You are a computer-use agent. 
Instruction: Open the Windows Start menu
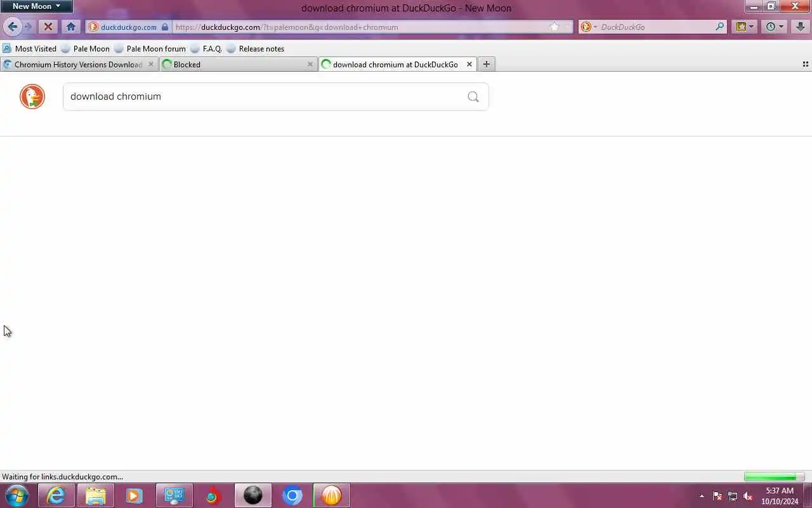tap(17, 495)
